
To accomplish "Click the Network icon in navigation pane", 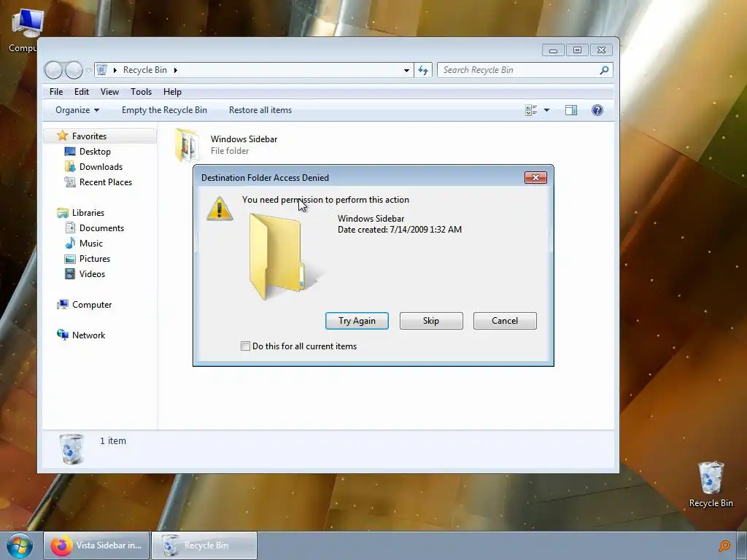I will tap(63, 335).
